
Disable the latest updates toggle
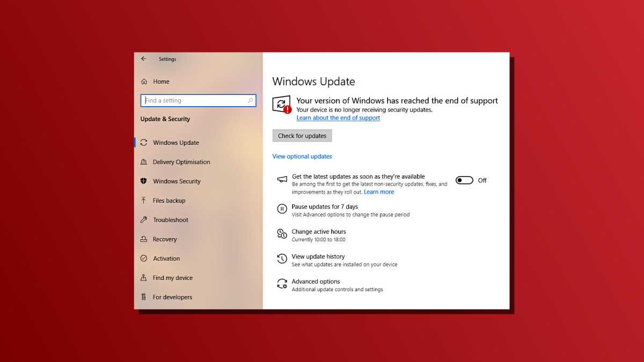click(464, 180)
